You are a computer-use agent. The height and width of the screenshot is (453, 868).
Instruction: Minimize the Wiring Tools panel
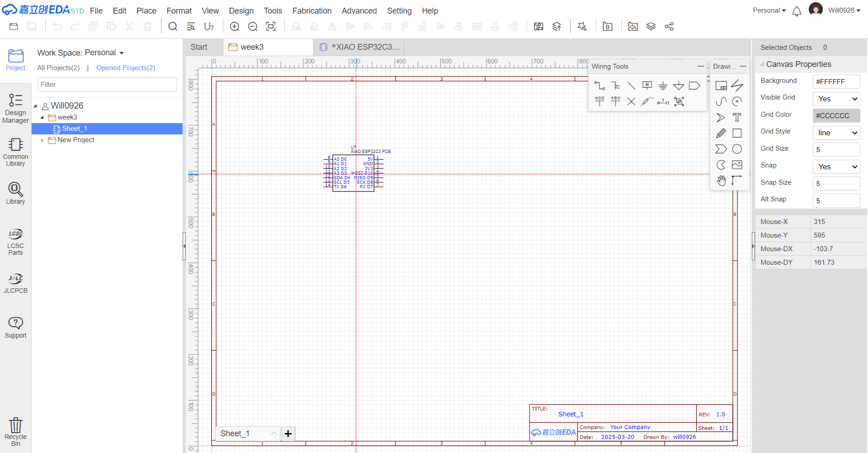pos(700,67)
